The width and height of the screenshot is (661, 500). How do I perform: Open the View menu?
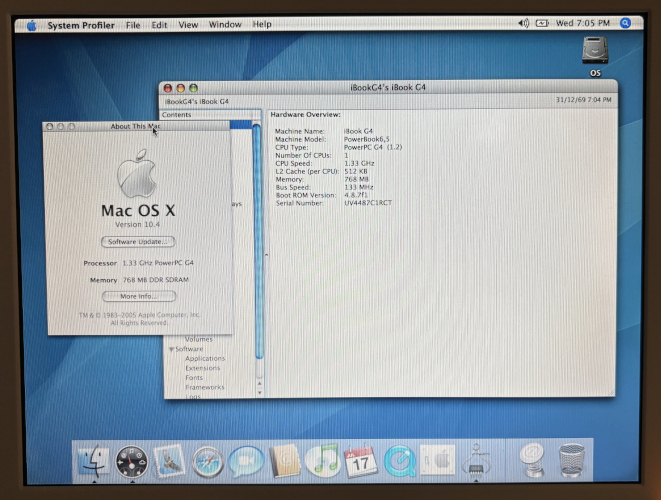187,24
